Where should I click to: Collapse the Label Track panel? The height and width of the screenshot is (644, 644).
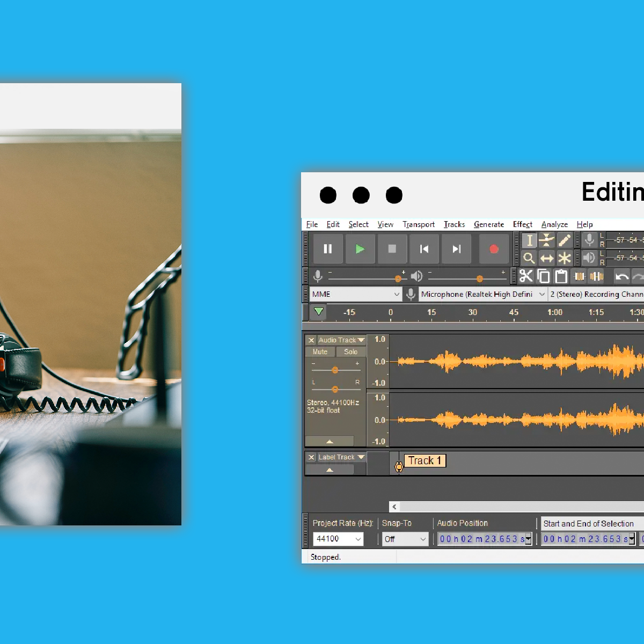[330, 470]
